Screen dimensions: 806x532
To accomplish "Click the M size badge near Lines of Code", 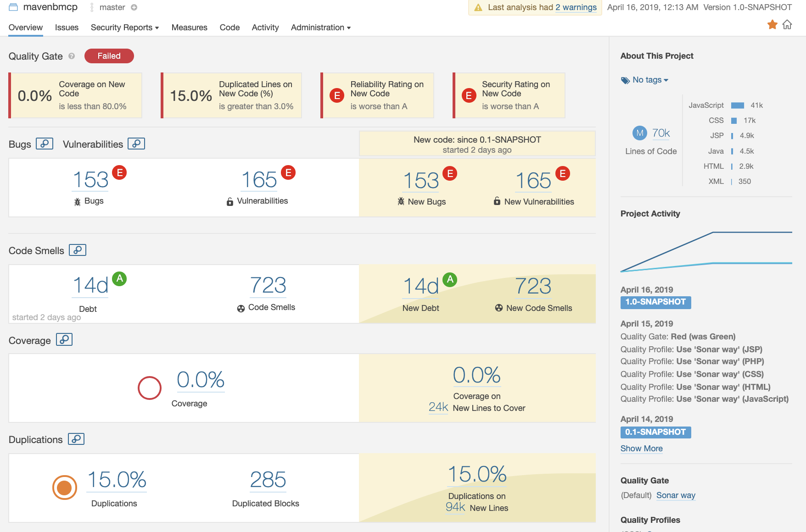I will tap(640, 133).
